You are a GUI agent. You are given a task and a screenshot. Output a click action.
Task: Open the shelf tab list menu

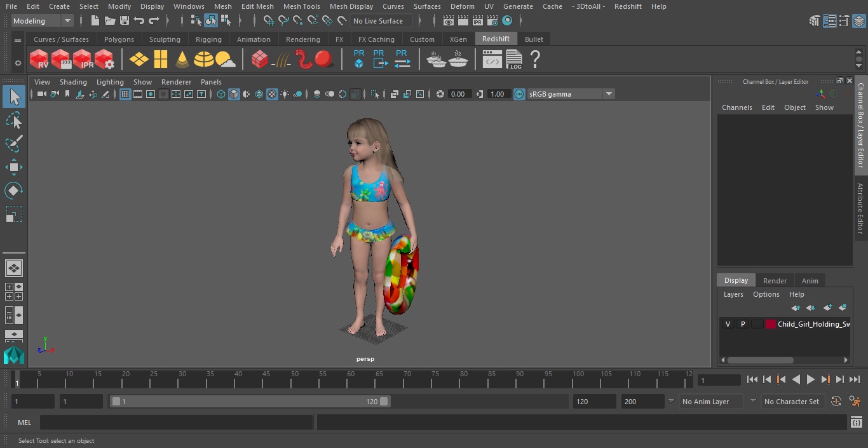point(18,39)
